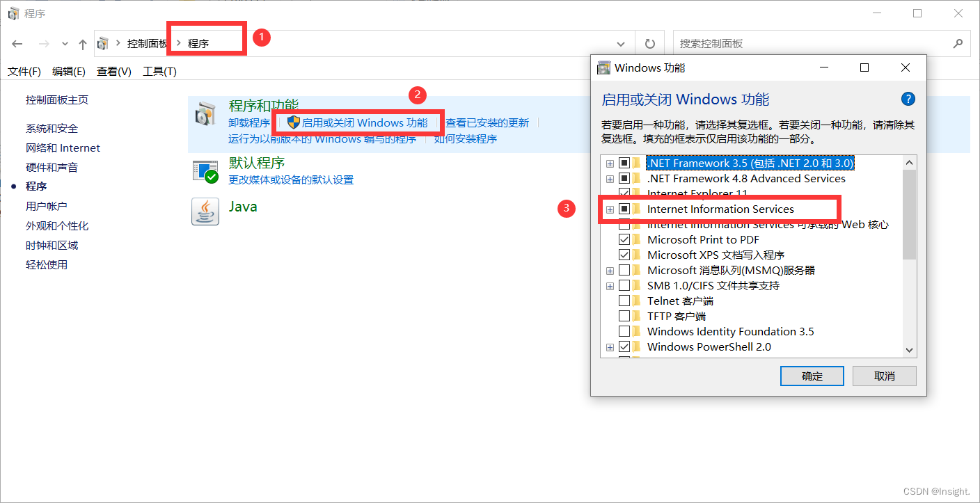Click the forward arrow in navigation bar
The height and width of the screenshot is (503, 980).
43,44
